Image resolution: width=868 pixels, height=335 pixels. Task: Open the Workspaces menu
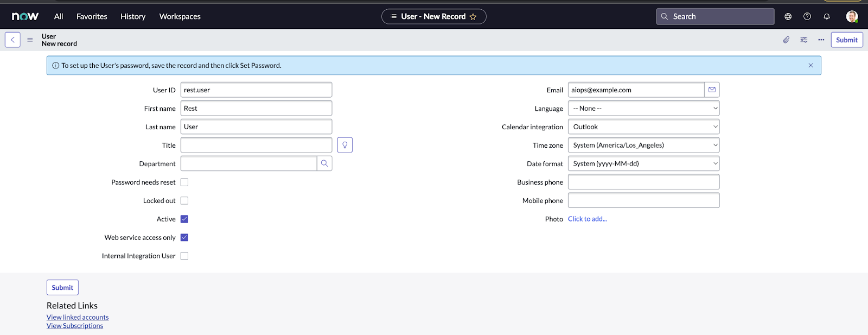tap(180, 16)
